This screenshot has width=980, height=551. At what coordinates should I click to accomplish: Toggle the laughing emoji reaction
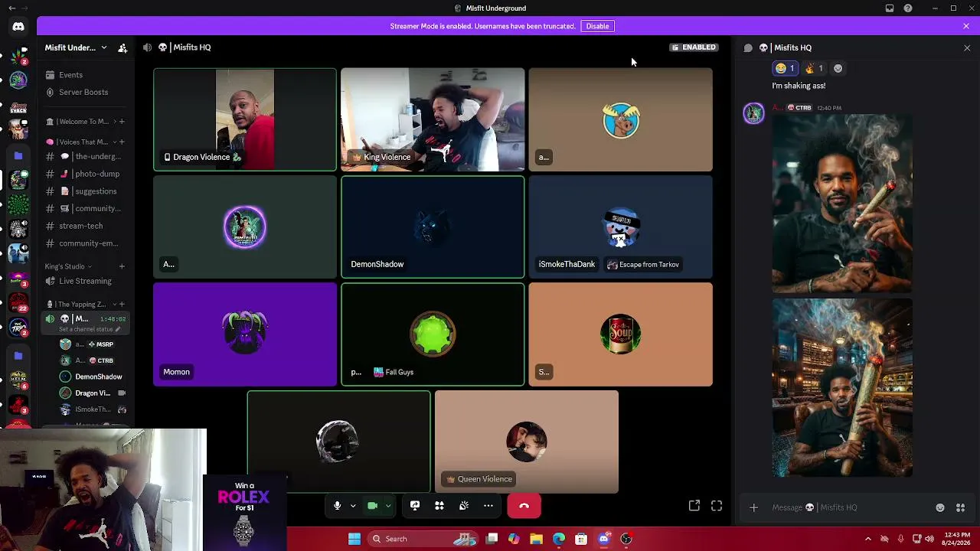pyautogui.click(x=785, y=68)
